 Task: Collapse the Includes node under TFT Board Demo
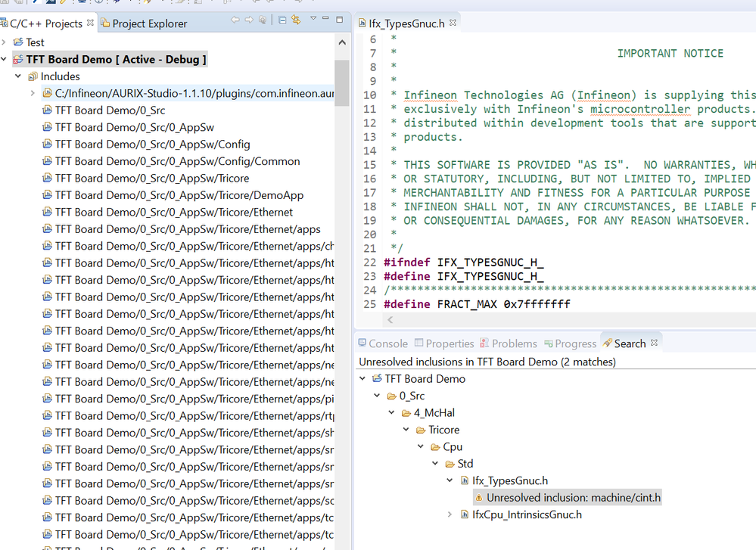(17, 76)
